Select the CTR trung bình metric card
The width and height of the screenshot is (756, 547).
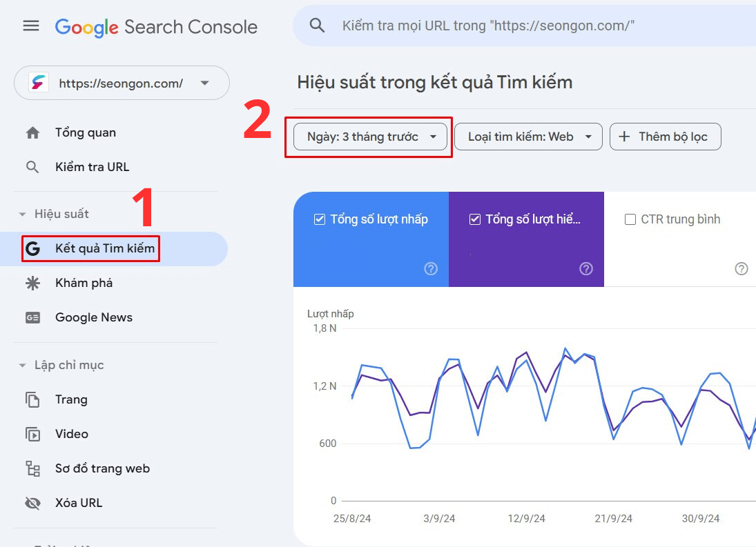[x=680, y=239]
